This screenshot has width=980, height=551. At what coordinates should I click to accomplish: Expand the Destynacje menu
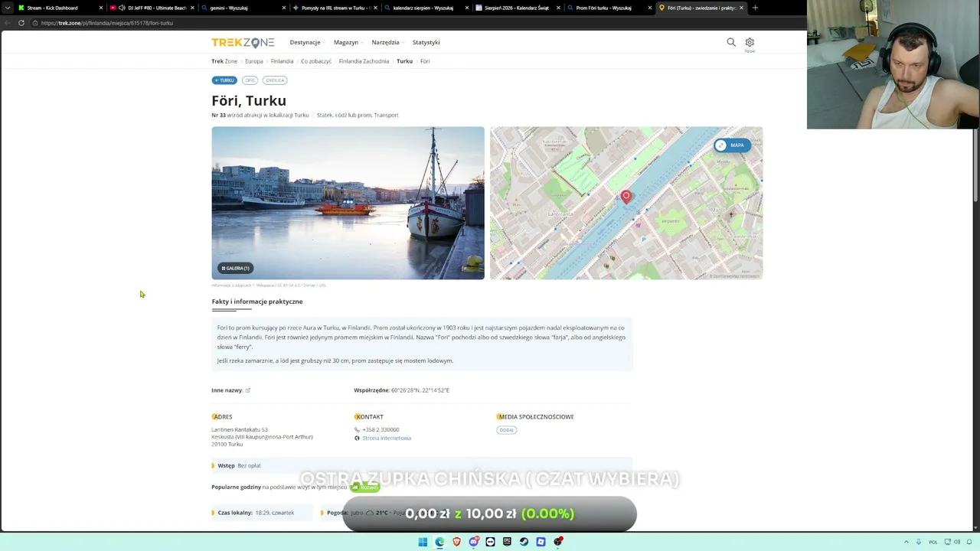click(x=307, y=42)
